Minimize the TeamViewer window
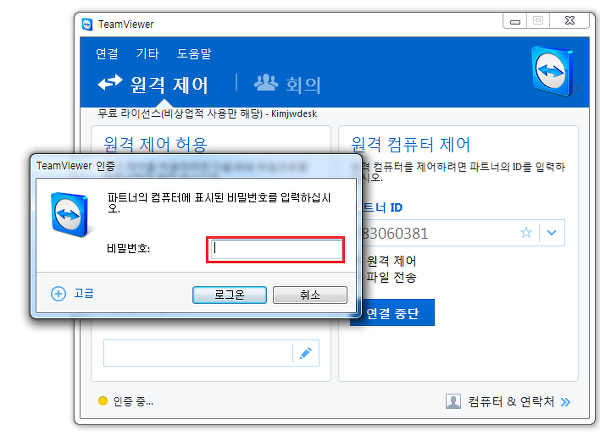 click(x=515, y=21)
